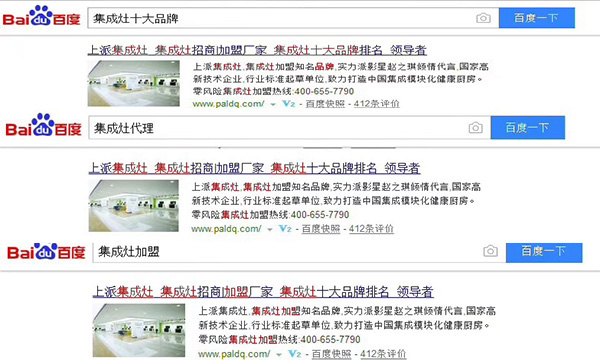Viewport: 600px width, 360px height.
Task: Click the Baidu logo beside the 集成灶十大品牌 search
Action: tap(41, 16)
